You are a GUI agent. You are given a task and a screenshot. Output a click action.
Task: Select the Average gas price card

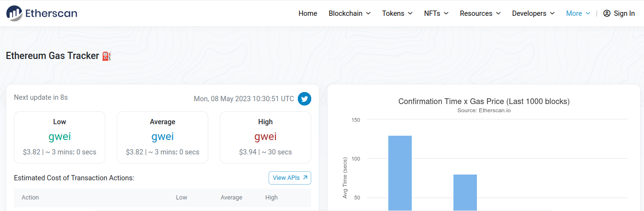(162, 137)
